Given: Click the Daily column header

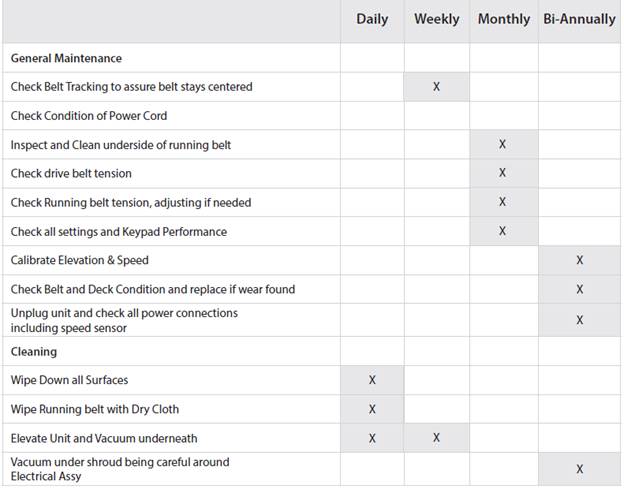Looking at the screenshot, I should (372, 20).
